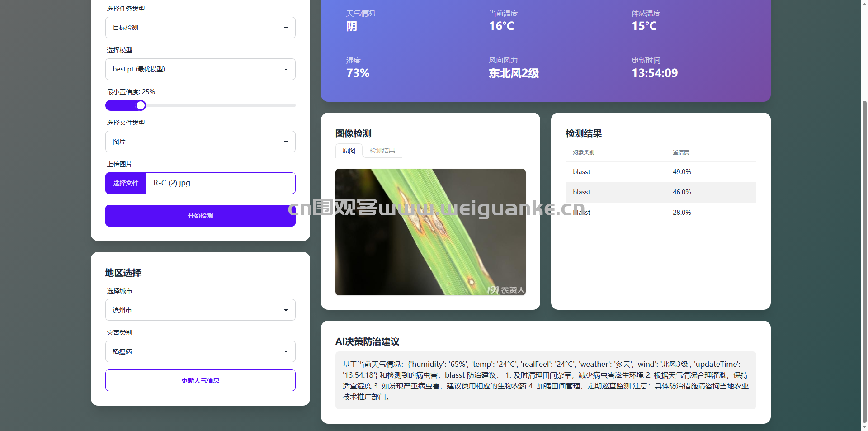Click the R-C (2).jpg file name field
The height and width of the screenshot is (431, 868).
[221, 183]
